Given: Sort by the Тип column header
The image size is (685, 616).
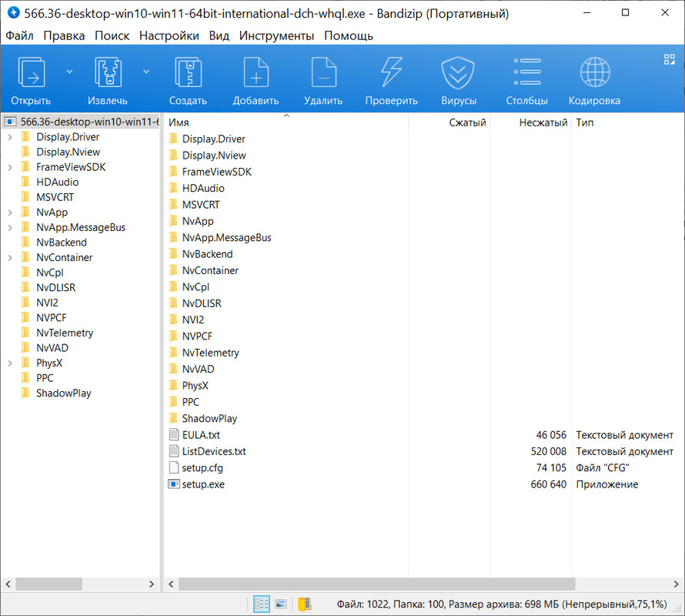Looking at the screenshot, I should tap(628, 122).
